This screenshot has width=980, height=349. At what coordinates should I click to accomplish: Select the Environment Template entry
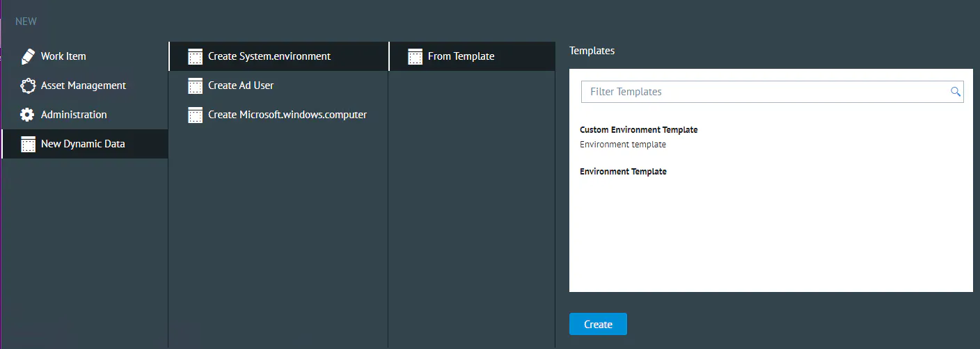click(x=623, y=172)
